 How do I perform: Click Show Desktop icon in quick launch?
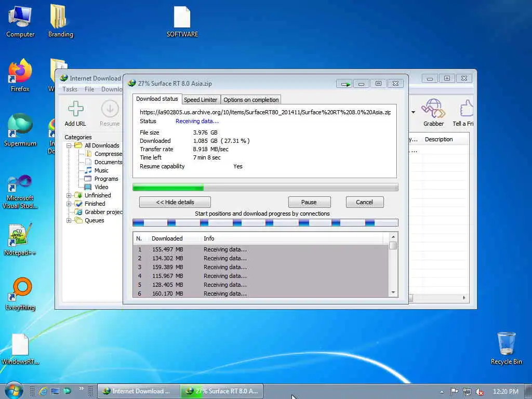pyautogui.click(x=55, y=391)
